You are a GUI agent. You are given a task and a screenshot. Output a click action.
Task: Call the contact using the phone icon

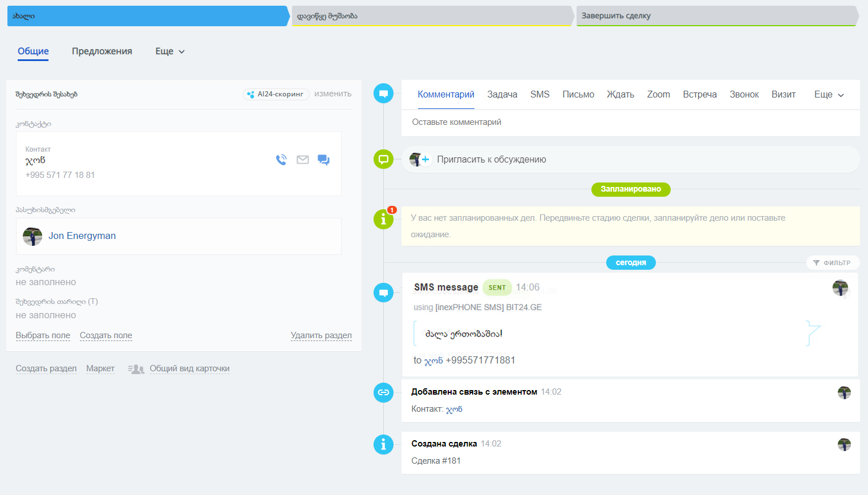coord(281,160)
